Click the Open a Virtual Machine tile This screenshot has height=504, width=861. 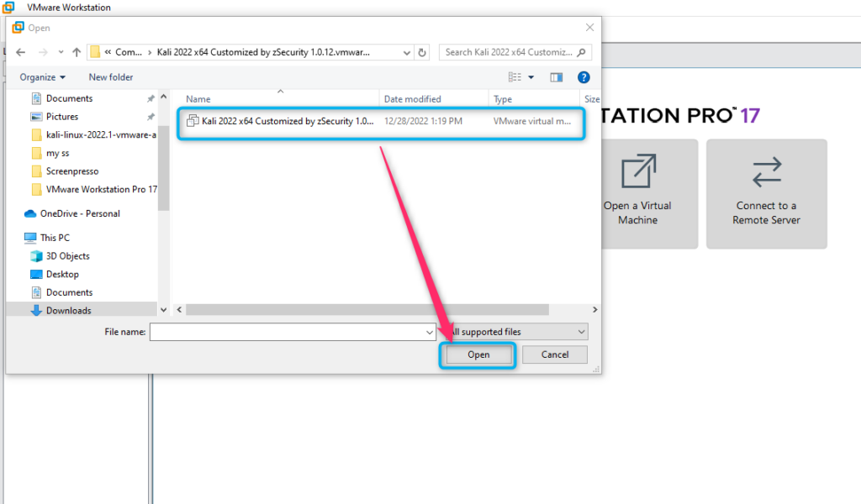pyautogui.click(x=637, y=193)
